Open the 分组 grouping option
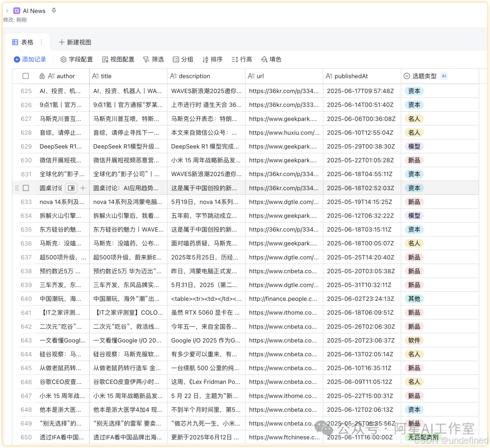The width and height of the screenshot is (490, 448). pyautogui.click(x=183, y=59)
